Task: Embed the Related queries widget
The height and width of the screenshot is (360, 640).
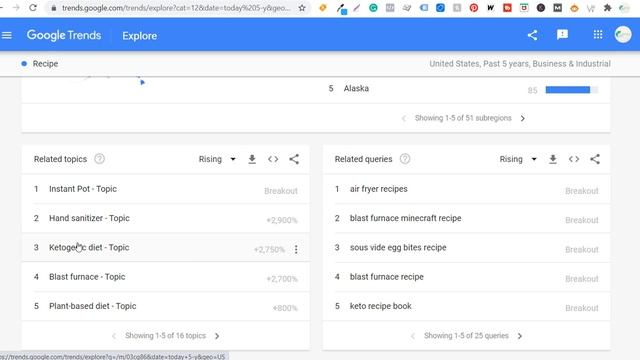Action: click(x=574, y=159)
